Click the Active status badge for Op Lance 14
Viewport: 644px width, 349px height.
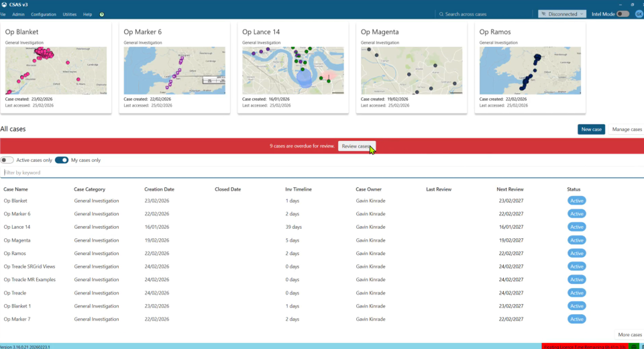click(576, 227)
